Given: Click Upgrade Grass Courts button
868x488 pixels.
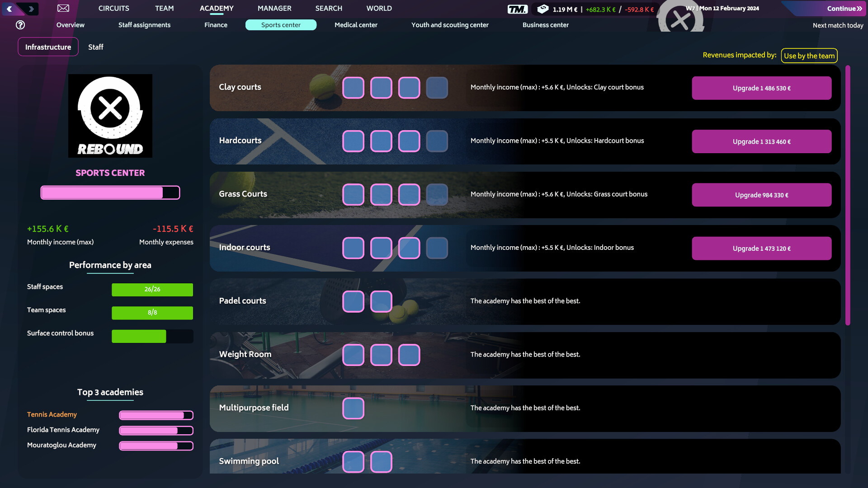Looking at the screenshot, I should (762, 195).
